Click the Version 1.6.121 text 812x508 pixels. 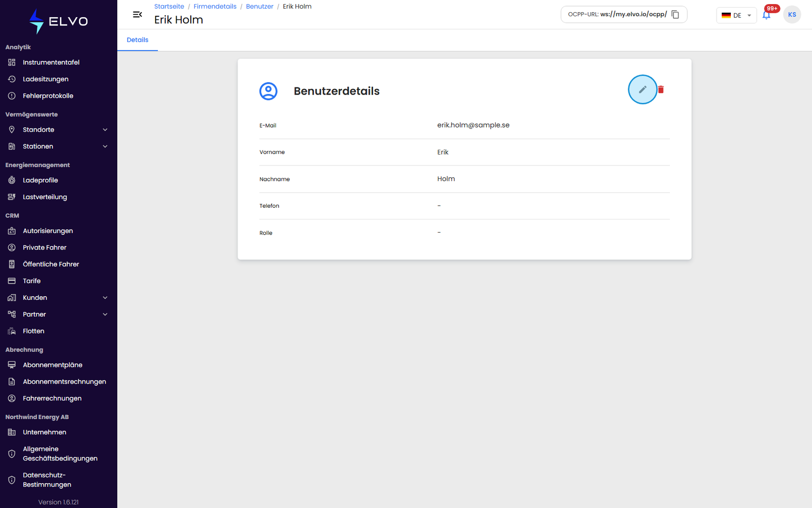tap(58, 502)
